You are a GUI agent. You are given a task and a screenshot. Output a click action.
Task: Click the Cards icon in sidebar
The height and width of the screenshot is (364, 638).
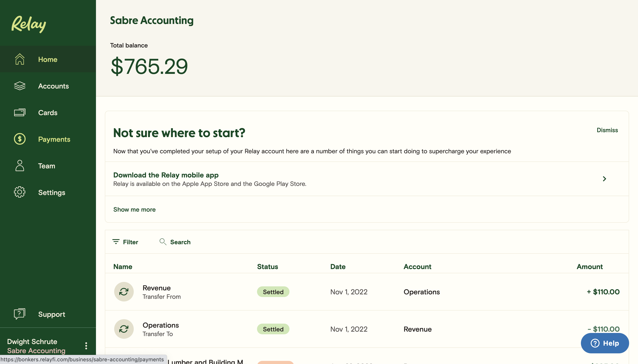20,112
